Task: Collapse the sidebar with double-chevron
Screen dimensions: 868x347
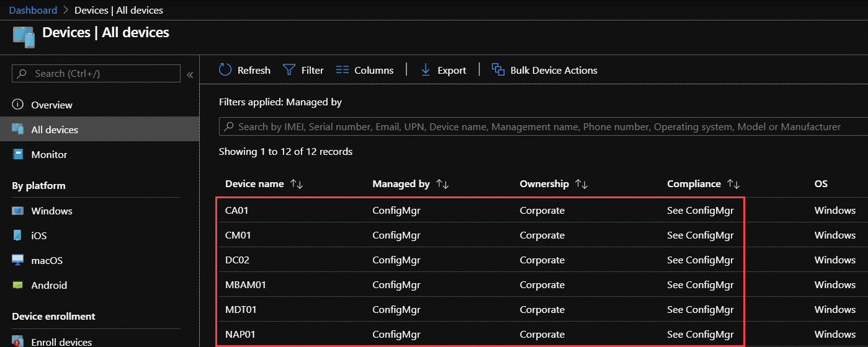Action: [x=190, y=74]
